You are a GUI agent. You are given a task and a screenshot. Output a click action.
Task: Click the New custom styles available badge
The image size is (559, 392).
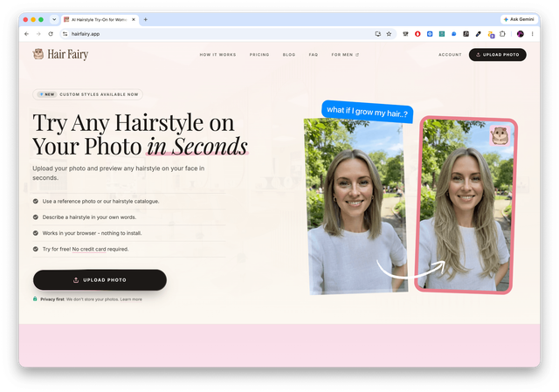87,94
